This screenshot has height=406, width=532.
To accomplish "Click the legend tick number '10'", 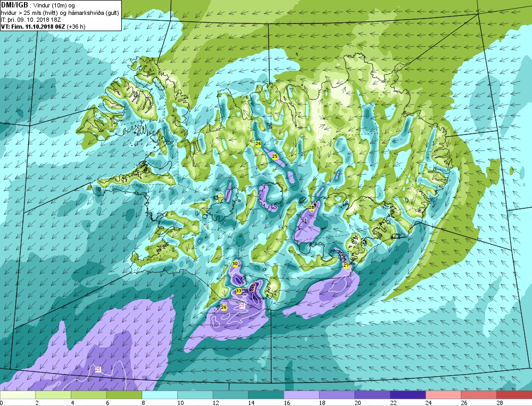I will click(180, 403).
